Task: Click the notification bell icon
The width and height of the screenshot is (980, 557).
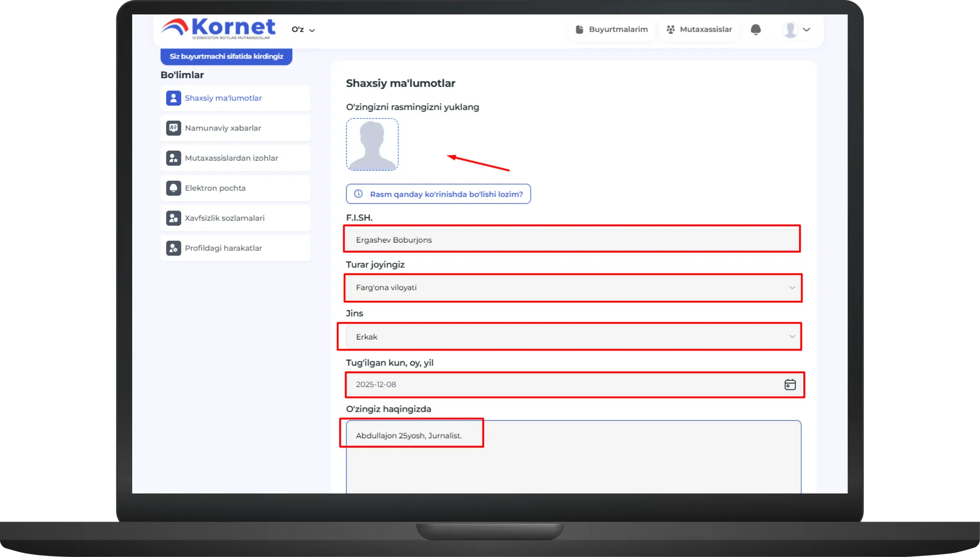Action: [756, 30]
